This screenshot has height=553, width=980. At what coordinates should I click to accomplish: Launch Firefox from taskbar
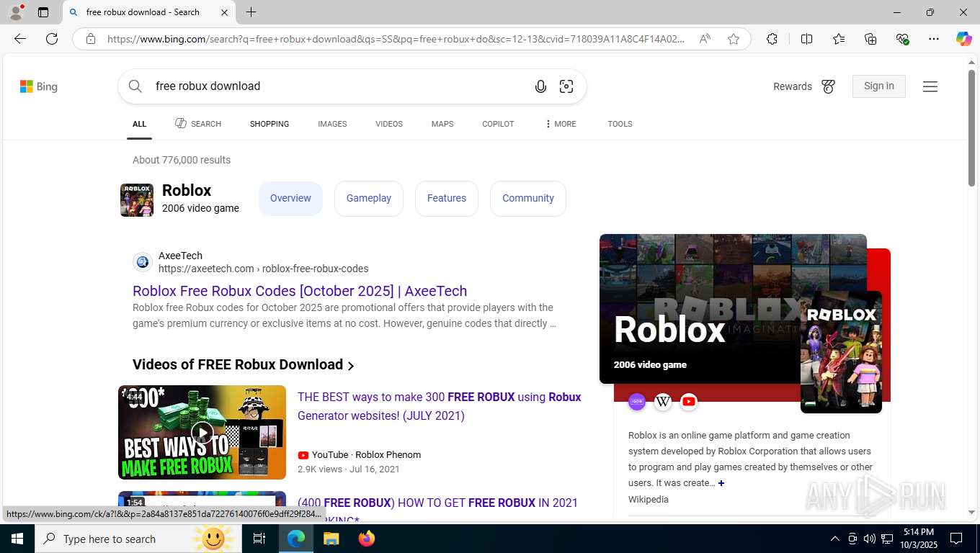point(367,539)
